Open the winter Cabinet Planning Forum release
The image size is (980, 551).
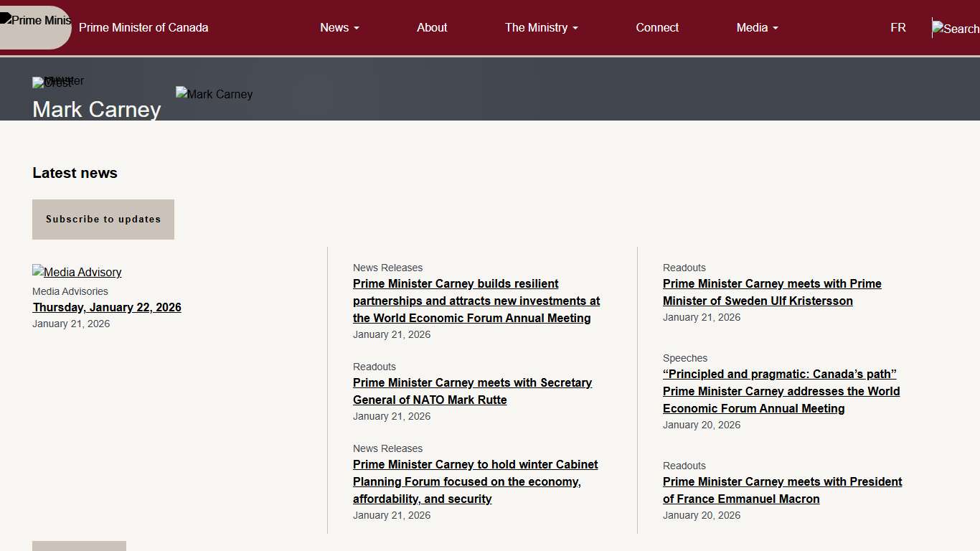[475, 481]
